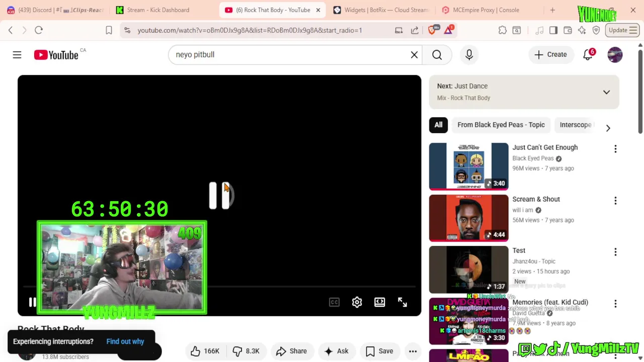Open the Brave Update menu button
The width and height of the screenshot is (644, 362).
click(623, 30)
